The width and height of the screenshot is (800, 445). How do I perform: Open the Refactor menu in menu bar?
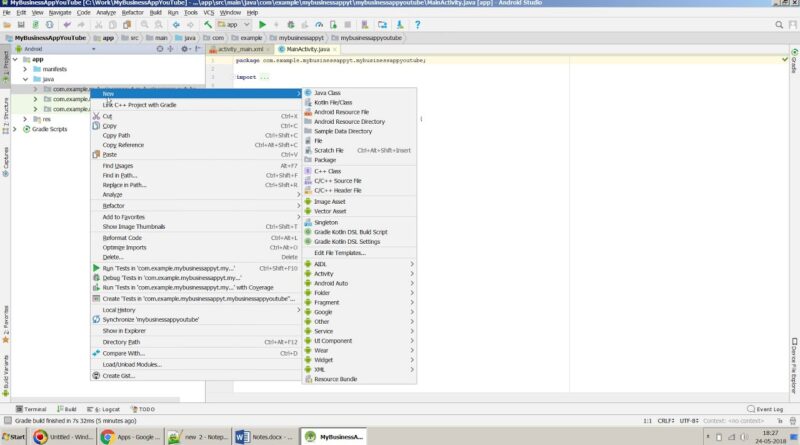133,12
